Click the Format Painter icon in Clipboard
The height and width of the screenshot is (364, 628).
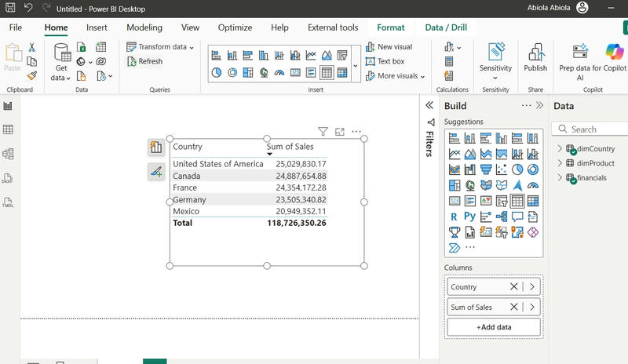pyautogui.click(x=31, y=76)
